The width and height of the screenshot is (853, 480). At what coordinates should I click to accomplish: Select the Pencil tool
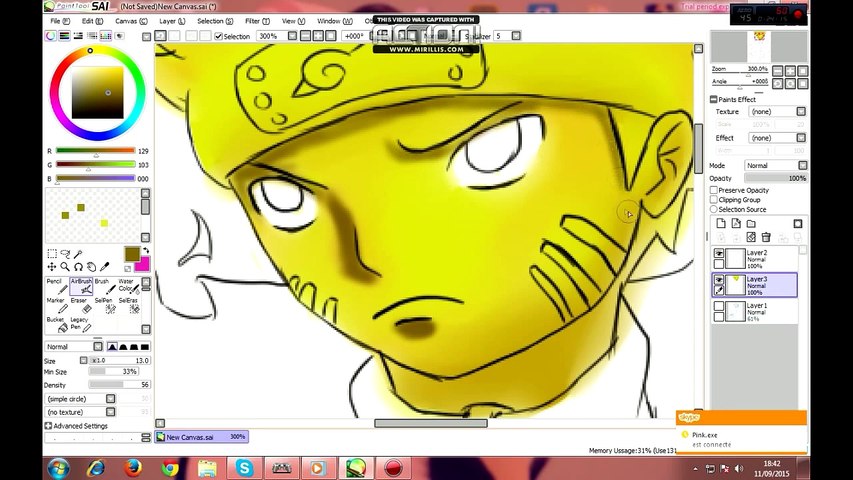(x=56, y=286)
